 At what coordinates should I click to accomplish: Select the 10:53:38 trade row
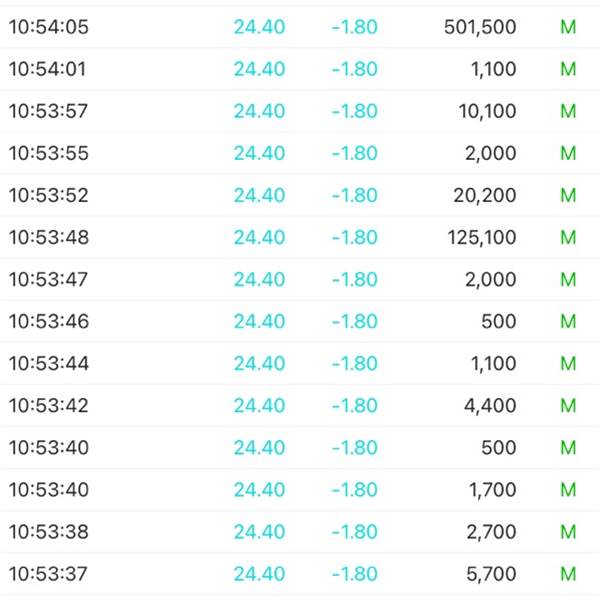(x=300, y=532)
